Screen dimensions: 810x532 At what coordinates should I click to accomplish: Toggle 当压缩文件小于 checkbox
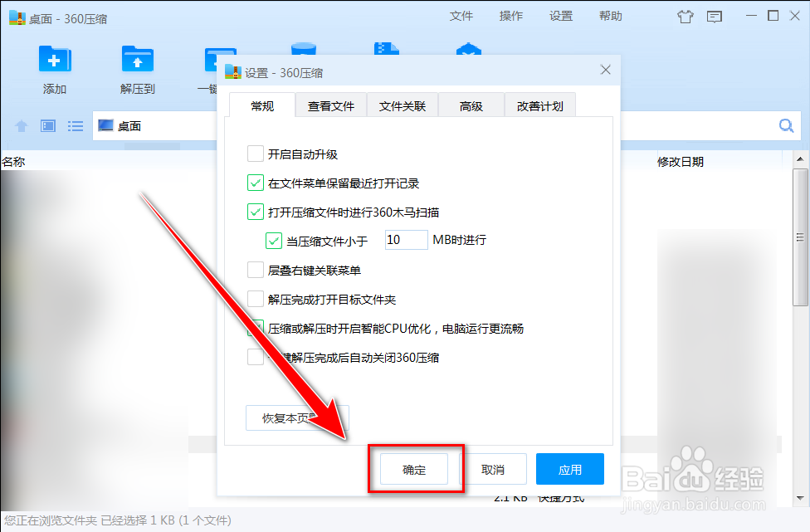click(x=274, y=241)
